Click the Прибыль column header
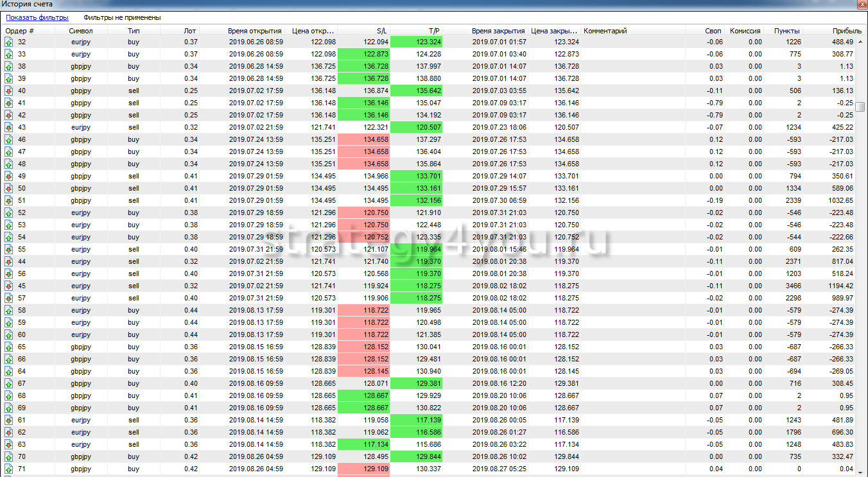Screen dimensions: 868x477 pos(847,31)
